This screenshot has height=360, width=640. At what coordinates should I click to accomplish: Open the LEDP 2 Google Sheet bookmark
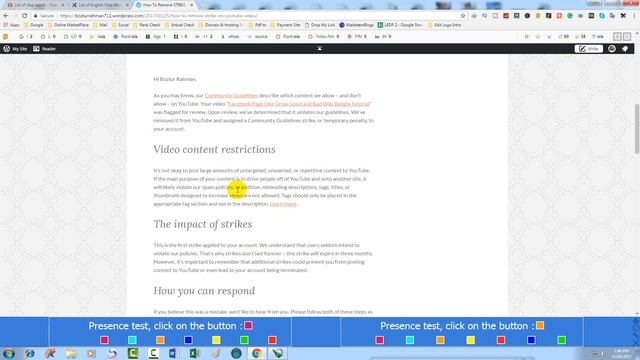400,25
